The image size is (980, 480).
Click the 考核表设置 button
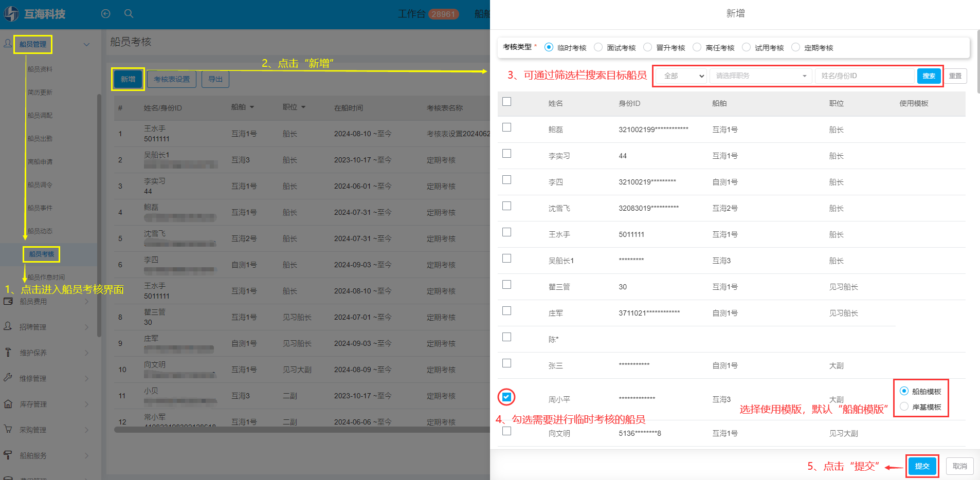tap(172, 79)
